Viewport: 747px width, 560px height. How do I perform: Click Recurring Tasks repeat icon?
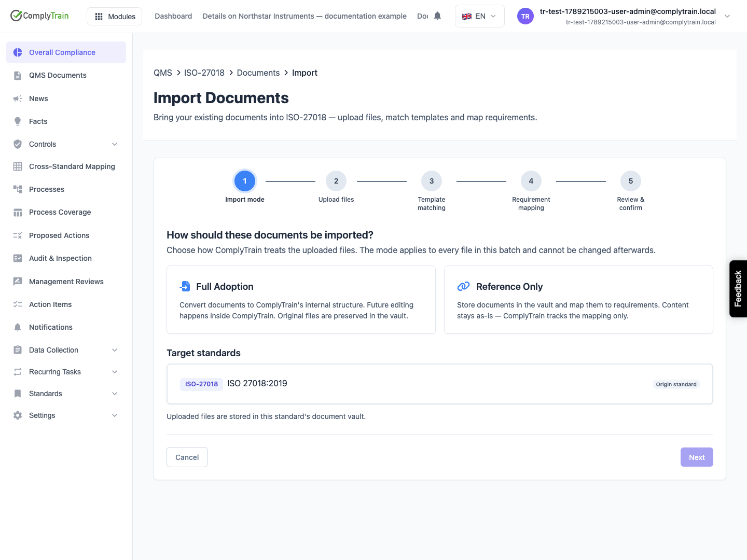tap(18, 372)
